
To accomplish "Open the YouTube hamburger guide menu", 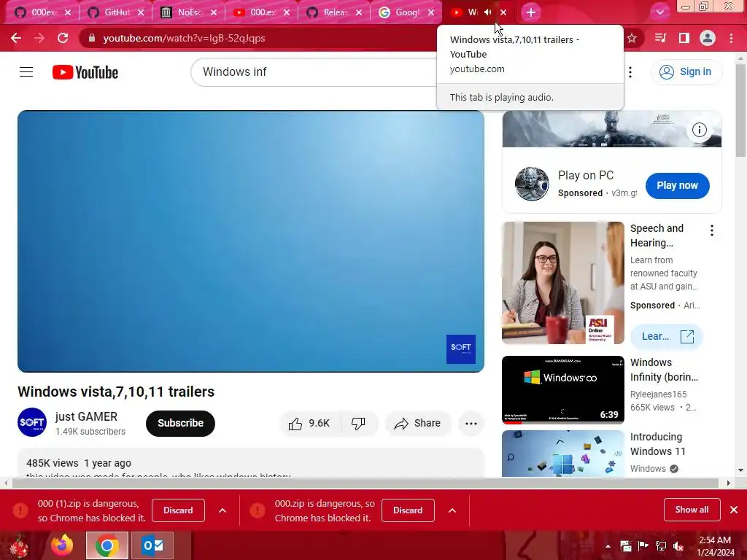I will tap(26, 72).
